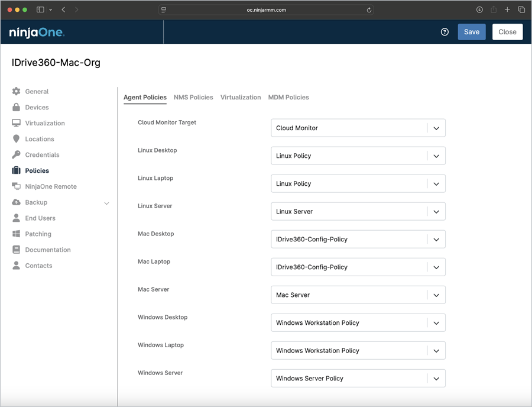The height and width of the screenshot is (407, 532).
Task: Open help via question mark icon
Action: click(445, 32)
